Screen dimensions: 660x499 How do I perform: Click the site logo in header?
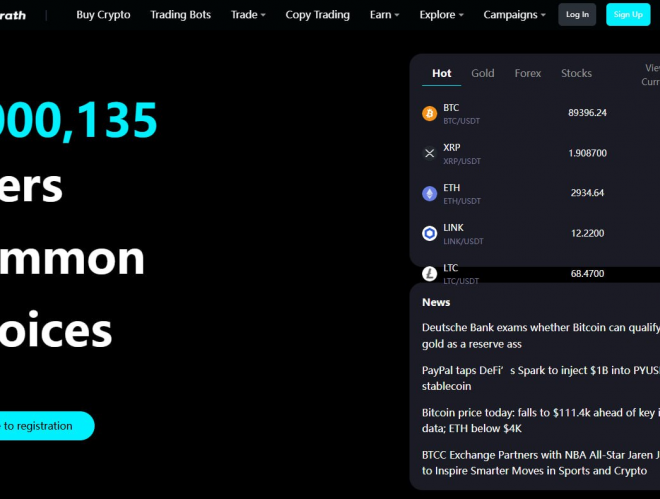point(13,16)
